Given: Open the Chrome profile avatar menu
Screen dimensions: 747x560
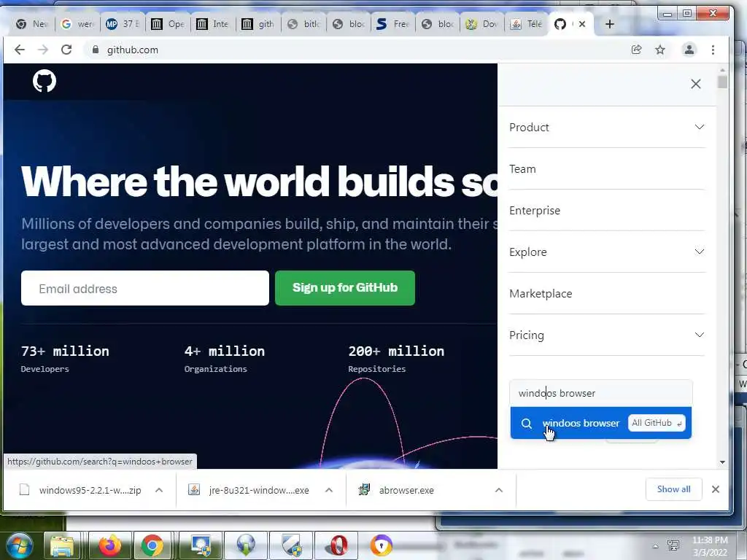Looking at the screenshot, I should tap(689, 50).
